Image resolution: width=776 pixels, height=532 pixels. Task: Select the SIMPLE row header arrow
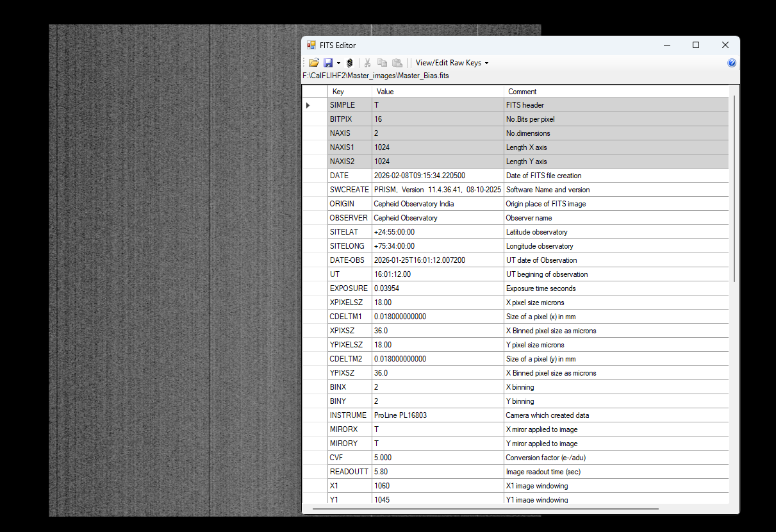tap(309, 105)
